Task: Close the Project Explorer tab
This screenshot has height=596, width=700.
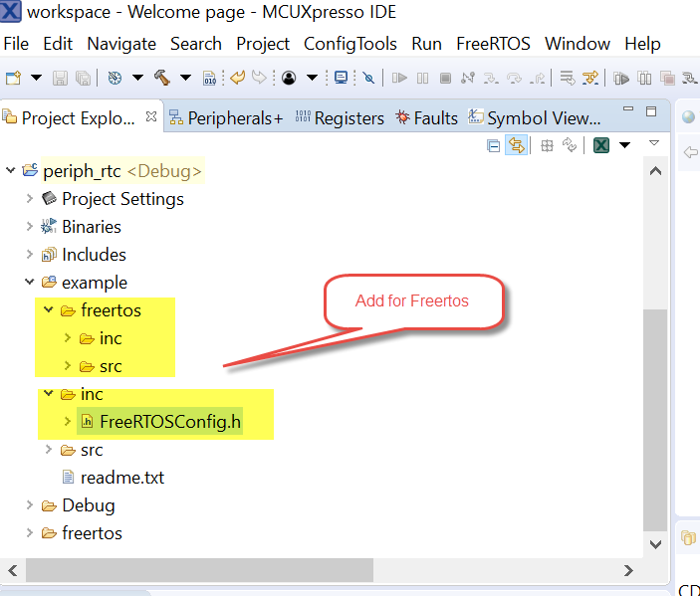Action: [x=151, y=116]
